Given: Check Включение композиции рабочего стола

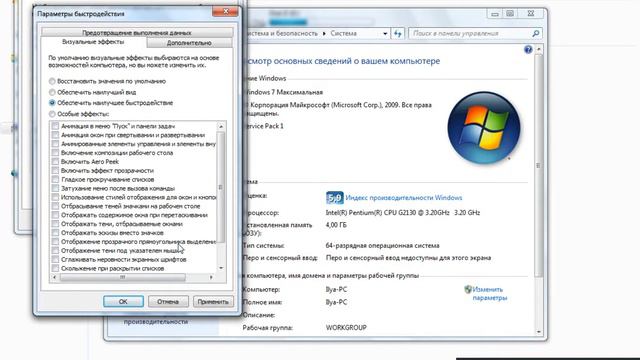Looking at the screenshot, I should point(55,153).
